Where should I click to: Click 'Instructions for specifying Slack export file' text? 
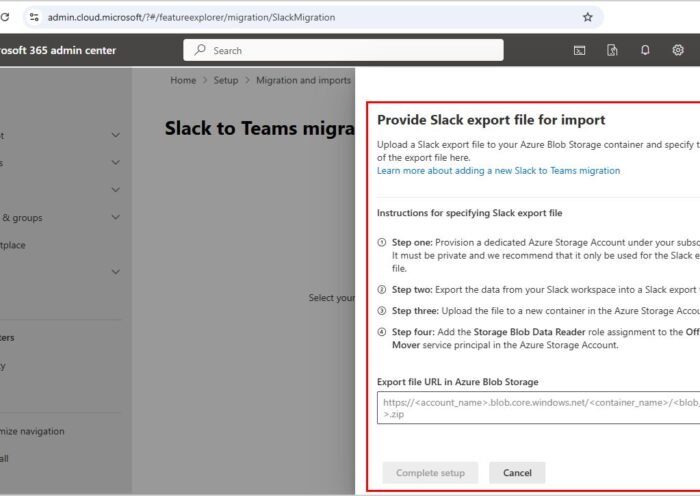click(469, 213)
